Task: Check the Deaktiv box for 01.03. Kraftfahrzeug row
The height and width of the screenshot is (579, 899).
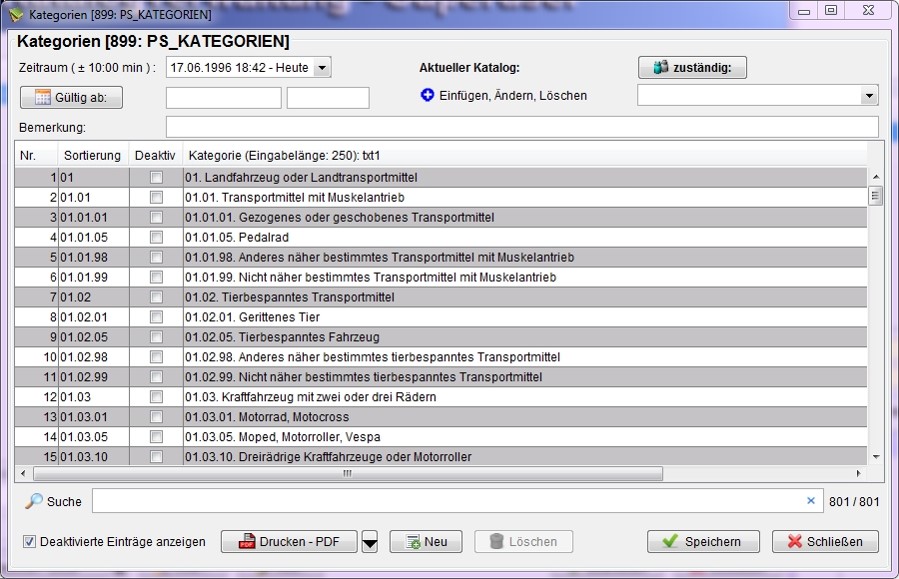Action: tap(156, 397)
